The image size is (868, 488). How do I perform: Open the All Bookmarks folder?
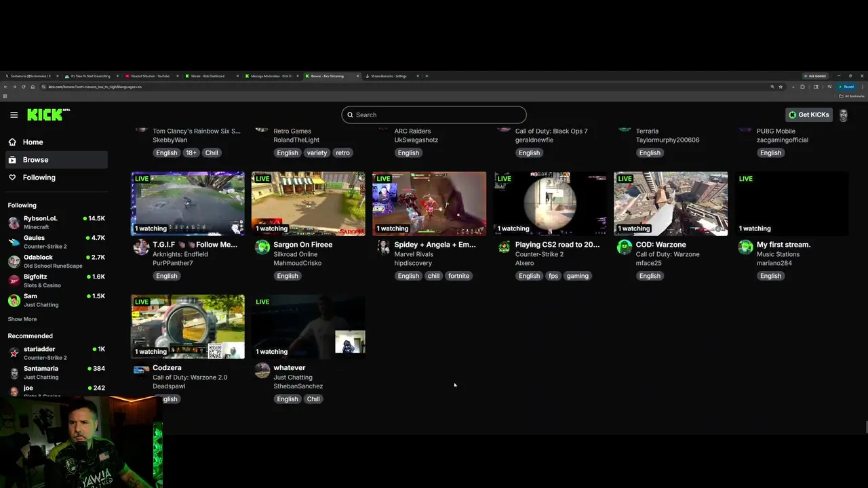tap(852, 96)
